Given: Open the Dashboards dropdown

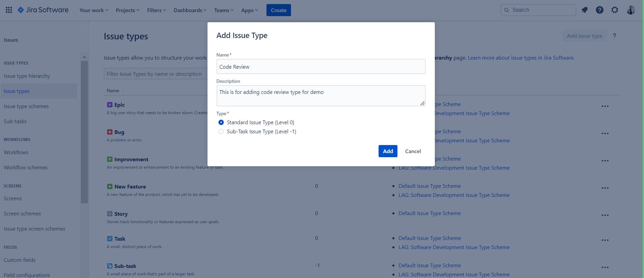Looking at the screenshot, I should [190, 10].
